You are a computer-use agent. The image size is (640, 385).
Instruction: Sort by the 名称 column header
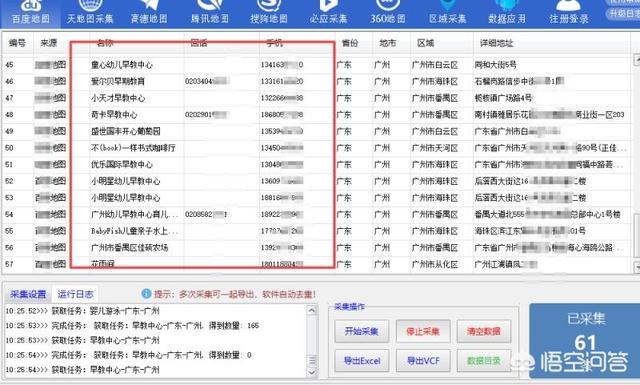105,43
